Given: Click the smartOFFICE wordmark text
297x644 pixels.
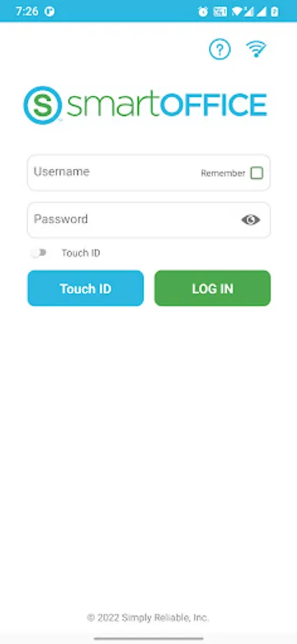Looking at the screenshot, I should point(166,104).
